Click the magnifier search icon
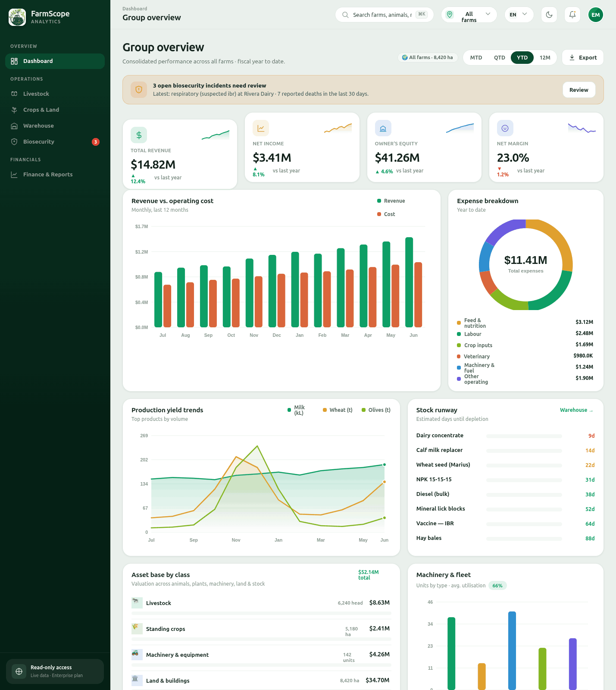Viewport: 616px width, 690px height. [345, 15]
